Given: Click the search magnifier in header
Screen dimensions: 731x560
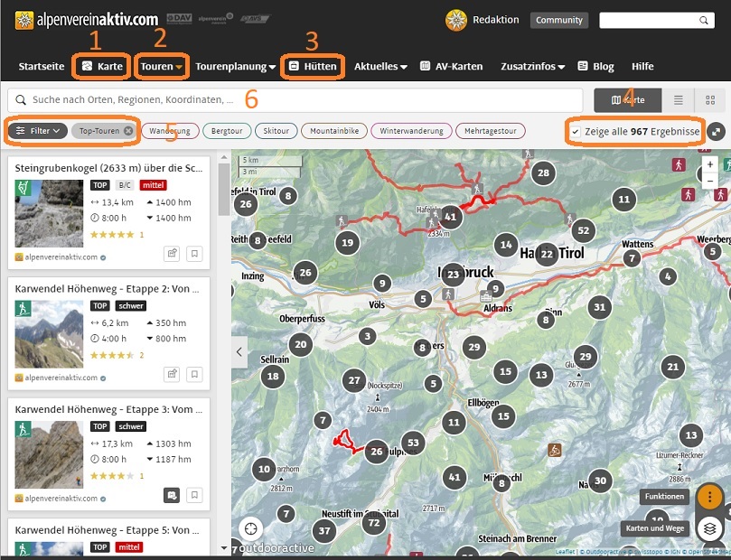Looking at the screenshot, I should point(704,20).
